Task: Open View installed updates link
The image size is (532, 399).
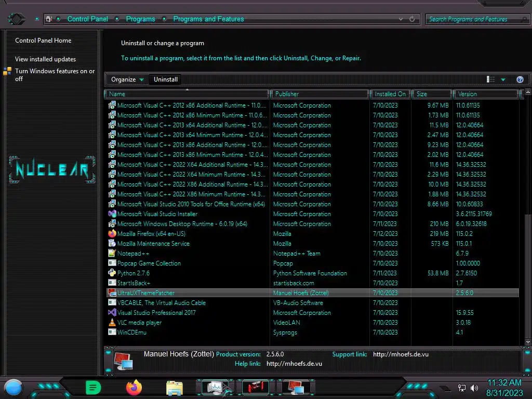Action: click(x=46, y=59)
